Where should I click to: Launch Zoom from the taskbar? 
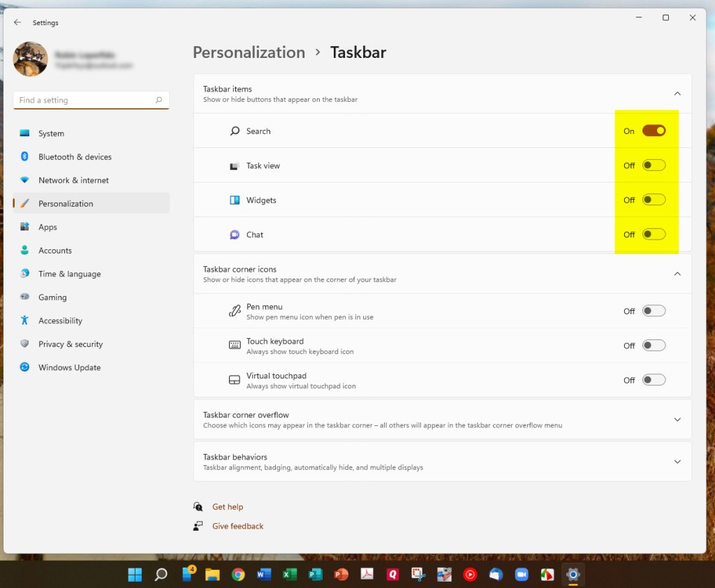(521, 575)
